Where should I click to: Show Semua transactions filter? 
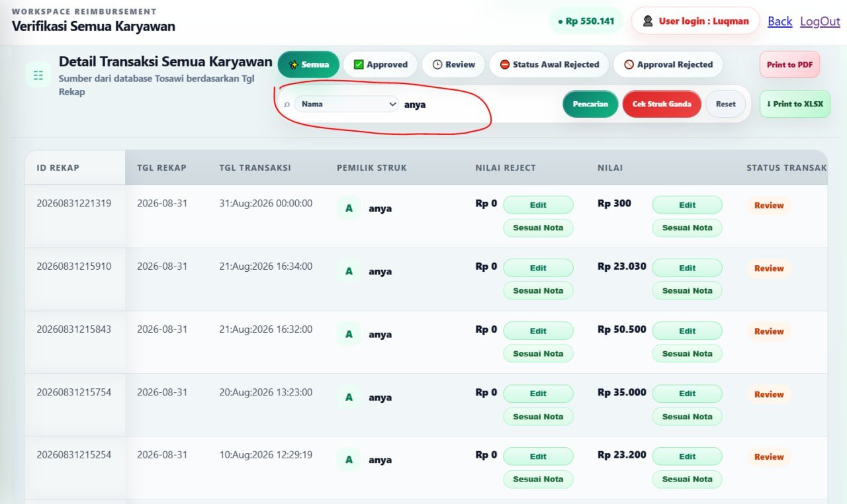point(308,64)
